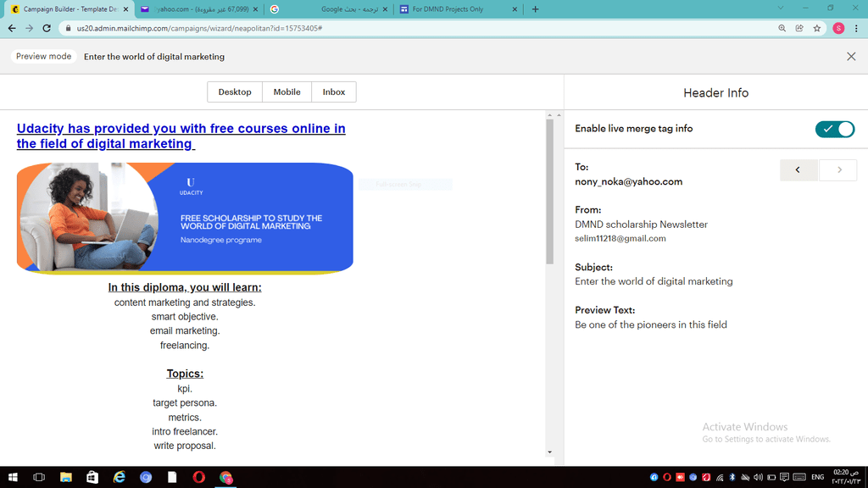This screenshot has height=488, width=868.
Task: Open Microsoft Store from taskbar
Action: point(92,477)
